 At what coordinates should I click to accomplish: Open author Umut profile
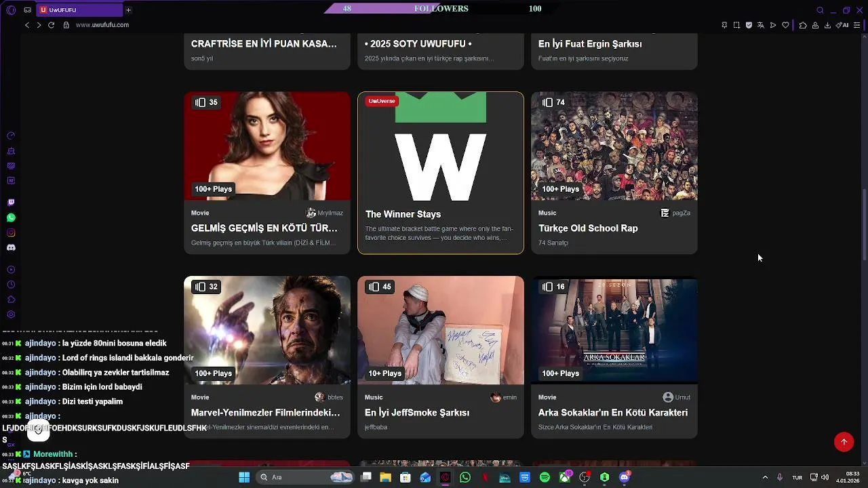click(677, 397)
